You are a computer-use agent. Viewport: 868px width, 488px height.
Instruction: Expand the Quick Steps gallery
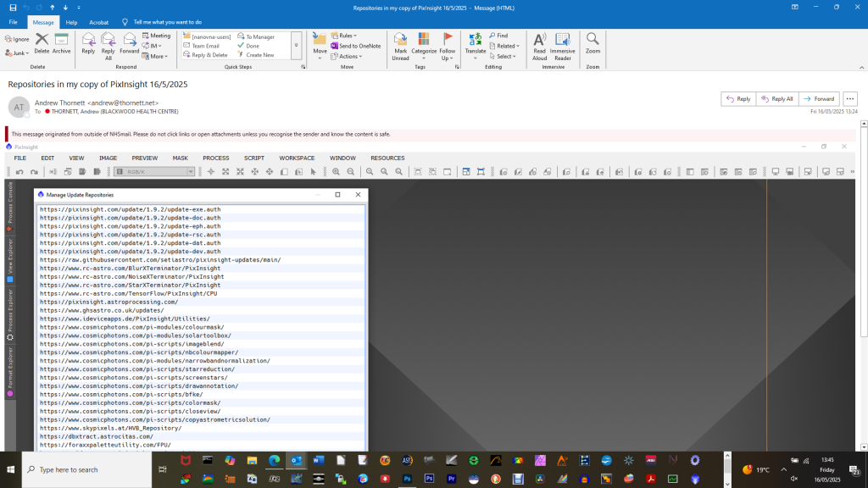click(x=296, y=46)
